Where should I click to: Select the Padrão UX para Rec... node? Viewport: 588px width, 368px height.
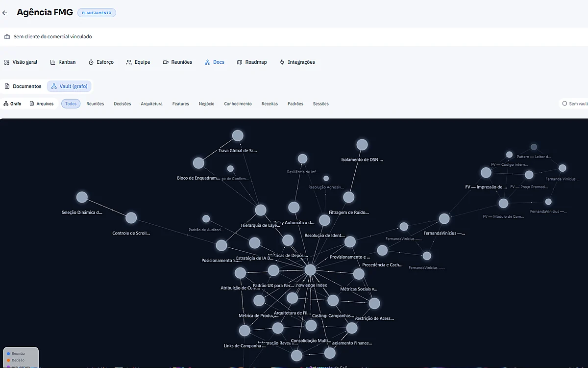tap(273, 270)
